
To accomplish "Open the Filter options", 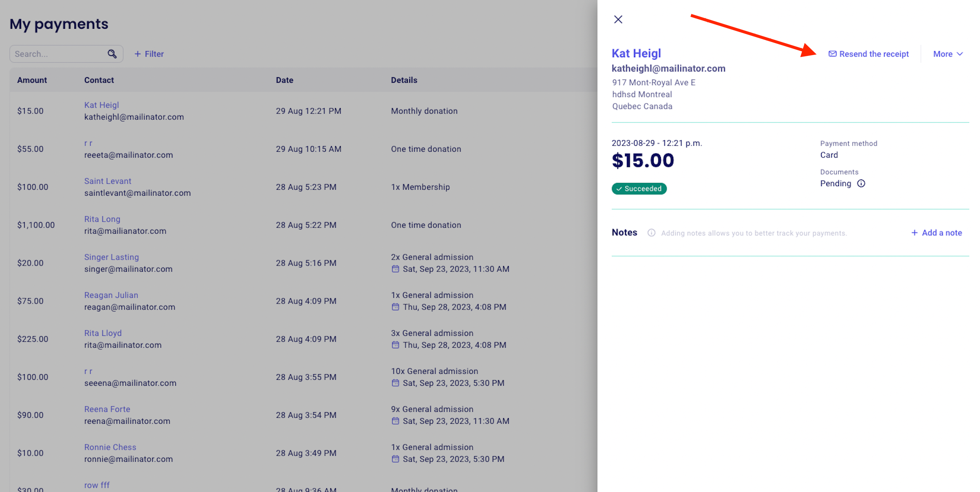I will (149, 54).
